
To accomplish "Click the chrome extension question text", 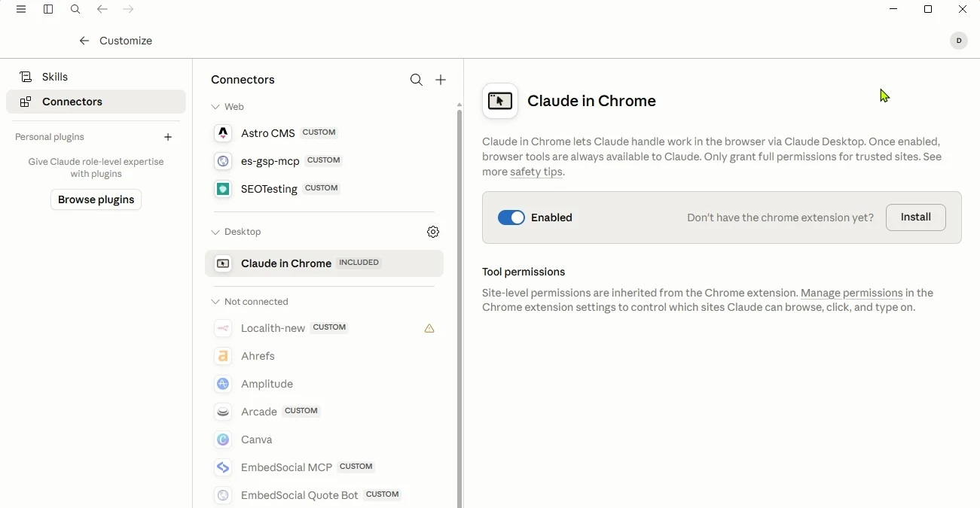I will click(780, 218).
